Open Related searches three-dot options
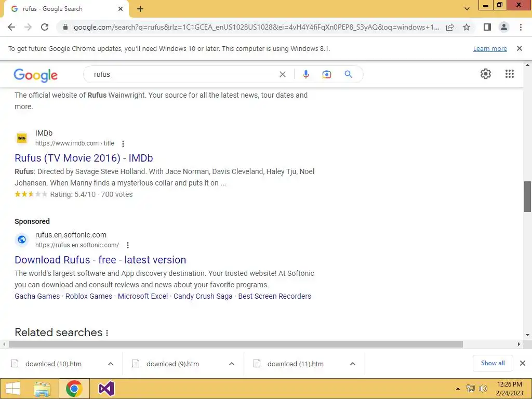The width and height of the screenshot is (532, 399). [107, 333]
